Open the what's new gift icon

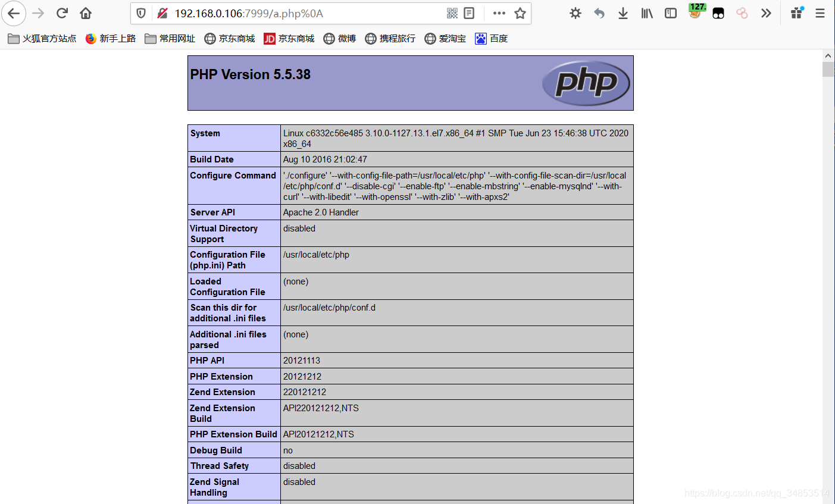tap(797, 12)
